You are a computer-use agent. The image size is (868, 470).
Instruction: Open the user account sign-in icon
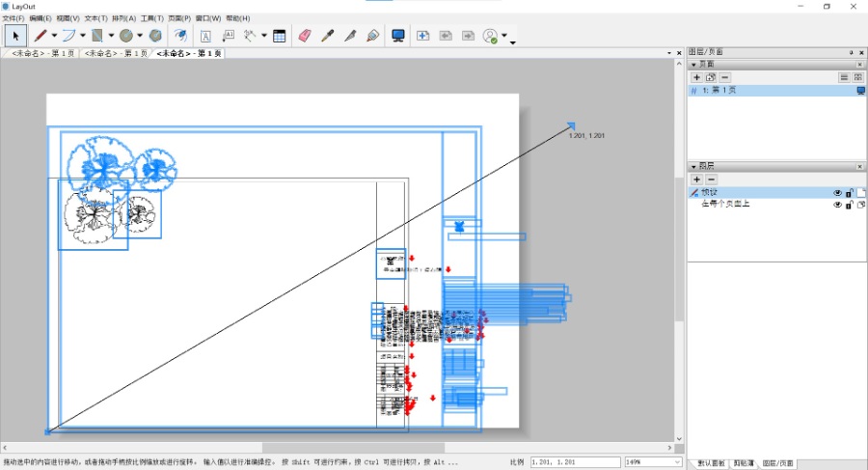[491, 36]
